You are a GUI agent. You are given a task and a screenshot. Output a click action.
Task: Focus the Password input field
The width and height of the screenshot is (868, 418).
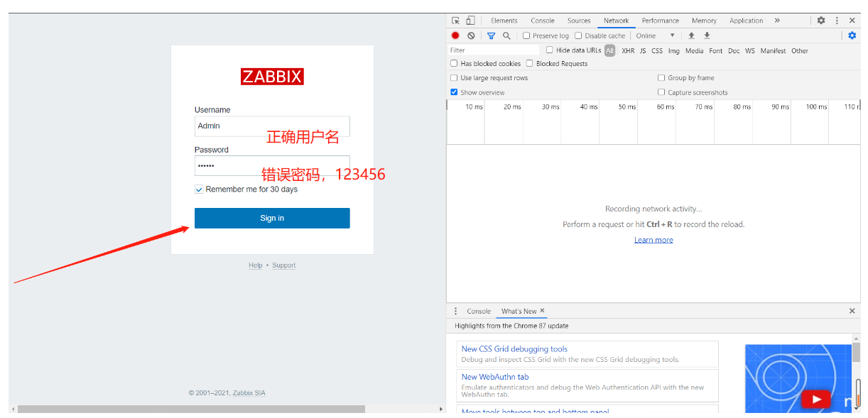(x=272, y=165)
